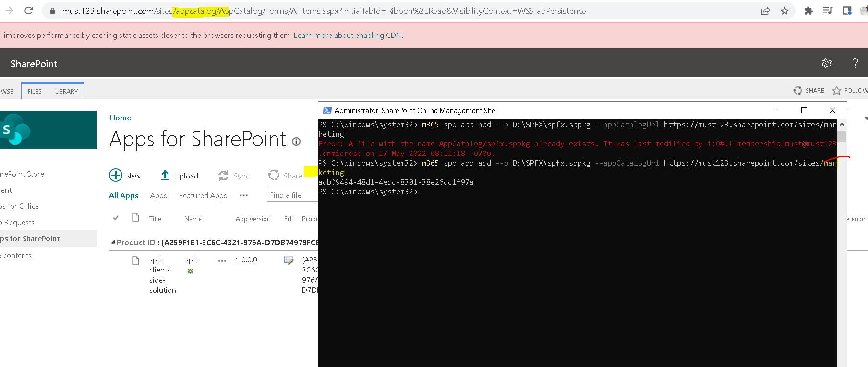Click the browser address bar URL
The width and height of the screenshot is (868, 367).
point(324,11)
